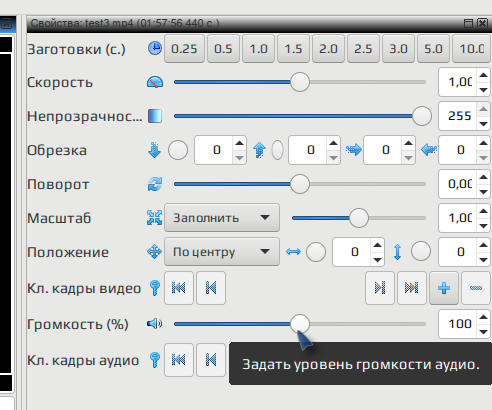
Task: Apply the 2.5 second preset
Action: (363, 49)
